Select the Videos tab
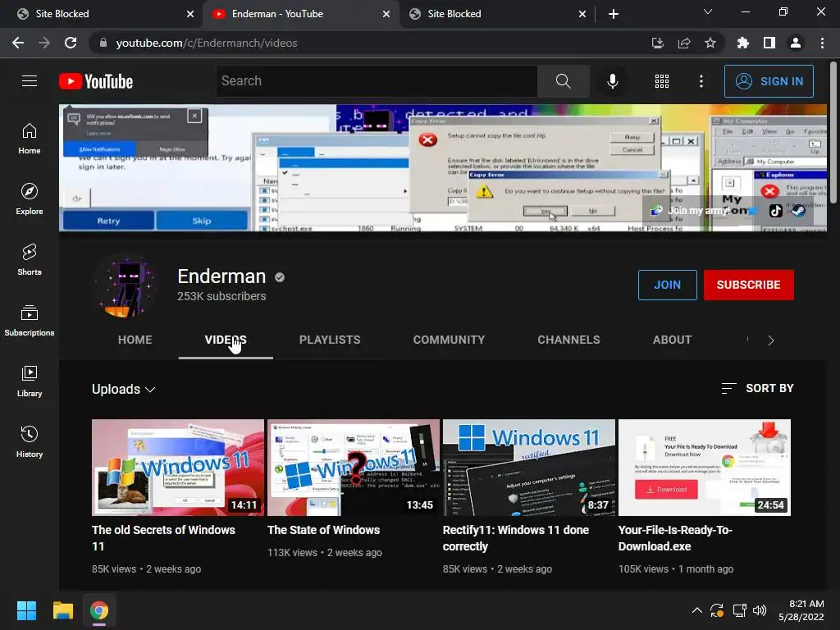 click(226, 340)
